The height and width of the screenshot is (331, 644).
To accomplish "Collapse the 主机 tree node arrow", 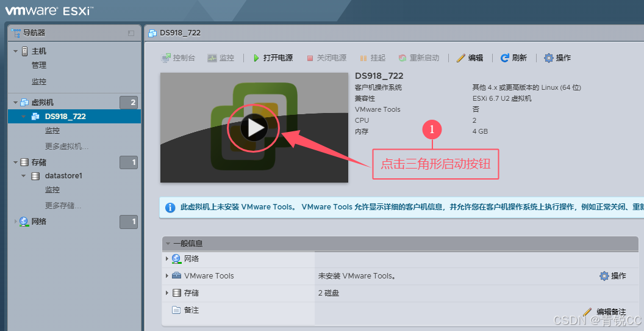I will (16, 51).
